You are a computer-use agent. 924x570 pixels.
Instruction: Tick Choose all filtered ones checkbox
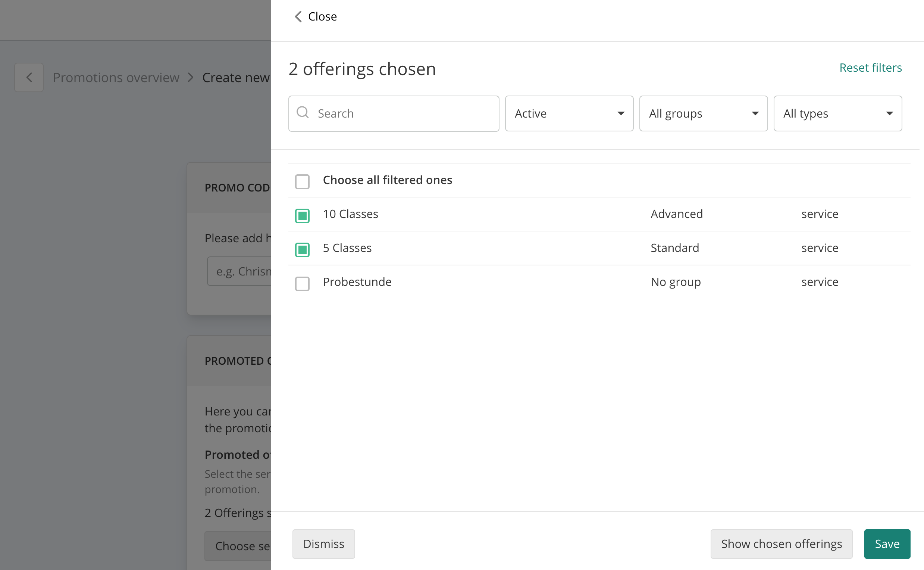(302, 181)
